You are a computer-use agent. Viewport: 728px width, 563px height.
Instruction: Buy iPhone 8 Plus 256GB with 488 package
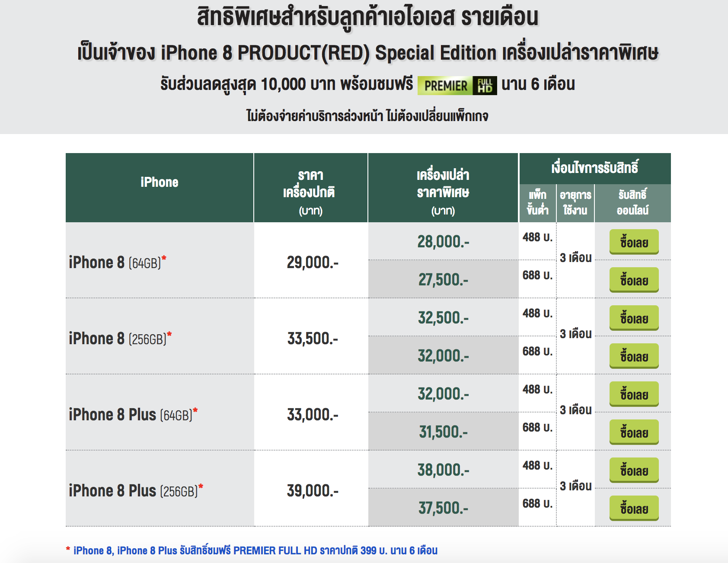(x=634, y=470)
